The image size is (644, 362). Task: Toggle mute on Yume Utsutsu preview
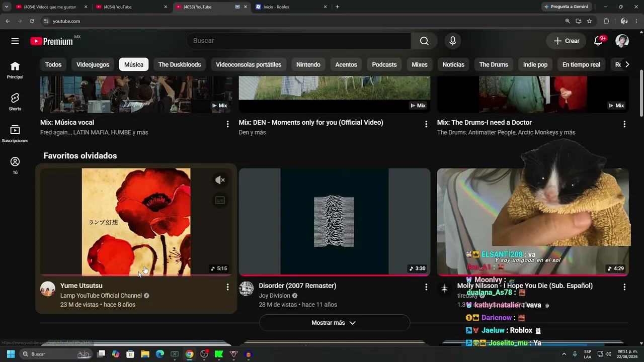tap(220, 180)
